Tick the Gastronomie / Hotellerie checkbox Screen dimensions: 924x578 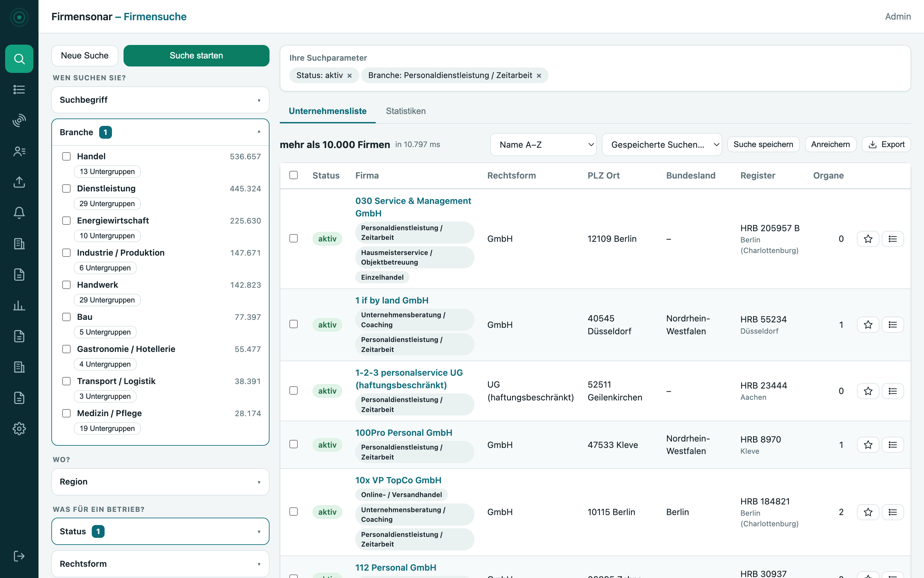pyautogui.click(x=66, y=349)
